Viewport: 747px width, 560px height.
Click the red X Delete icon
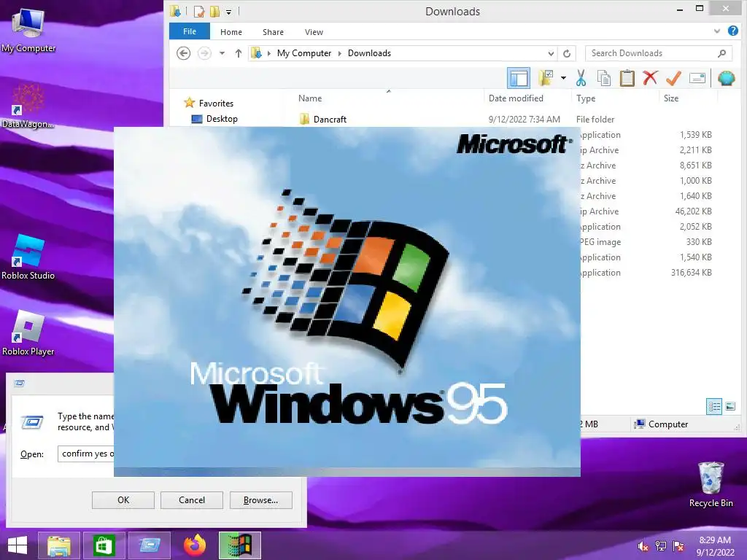tap(650, 77)
